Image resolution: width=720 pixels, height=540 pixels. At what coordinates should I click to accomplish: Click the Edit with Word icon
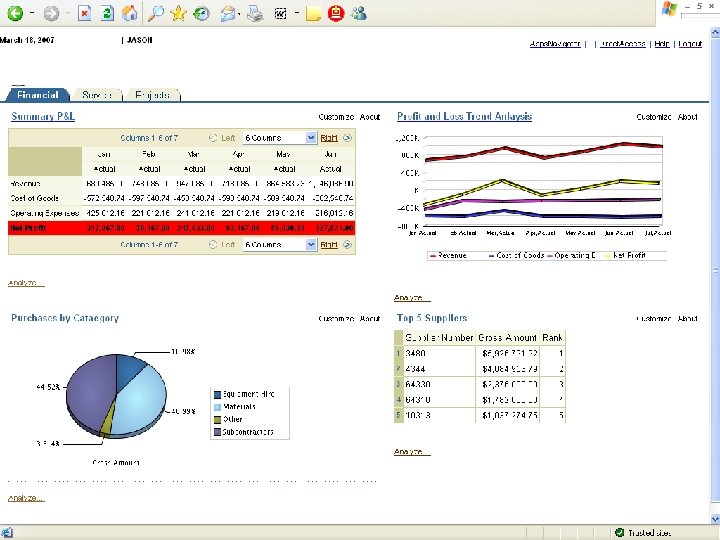click(x=281, y=14)
